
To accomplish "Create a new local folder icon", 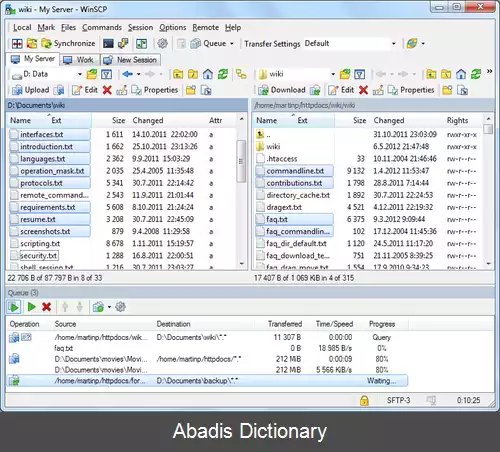I will (191, 90).
